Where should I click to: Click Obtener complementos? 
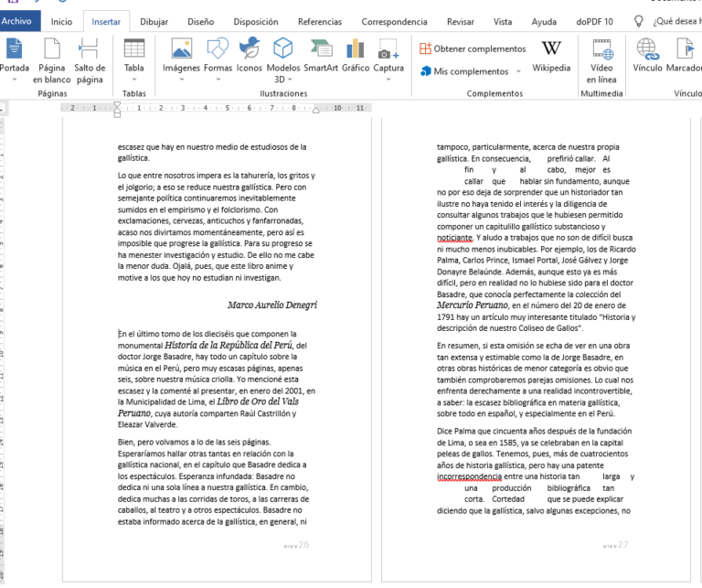[473, 48]
